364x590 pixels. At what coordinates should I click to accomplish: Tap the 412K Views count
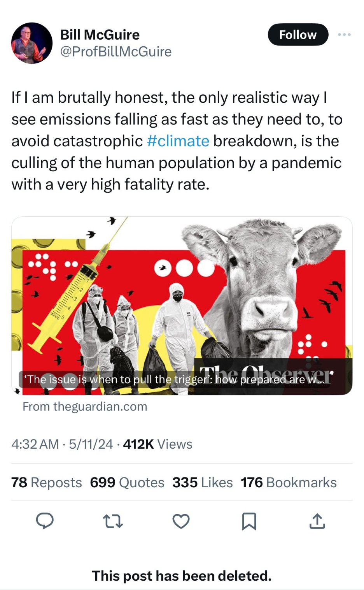157,444
